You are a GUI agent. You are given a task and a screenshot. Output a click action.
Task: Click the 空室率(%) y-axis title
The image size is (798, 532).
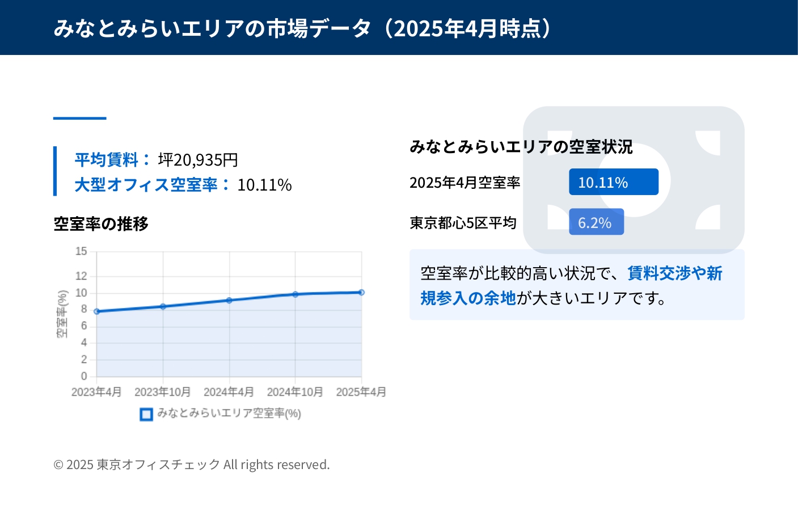click(x=62, y=314)
